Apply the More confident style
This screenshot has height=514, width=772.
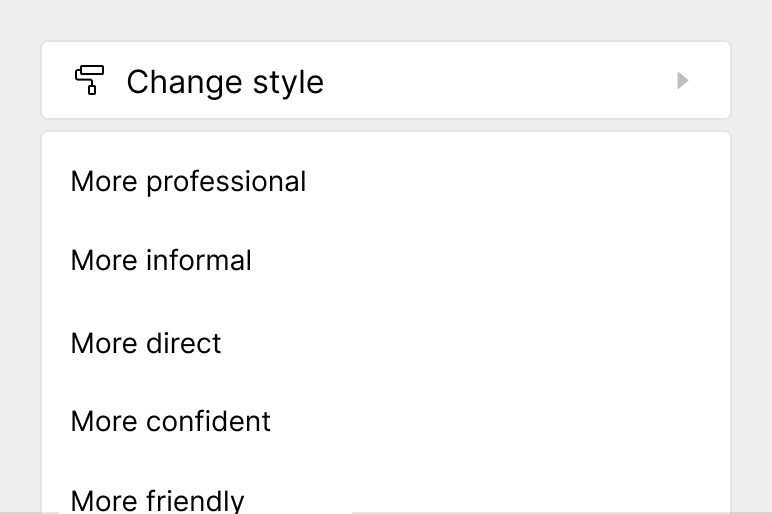pos(171,421)
